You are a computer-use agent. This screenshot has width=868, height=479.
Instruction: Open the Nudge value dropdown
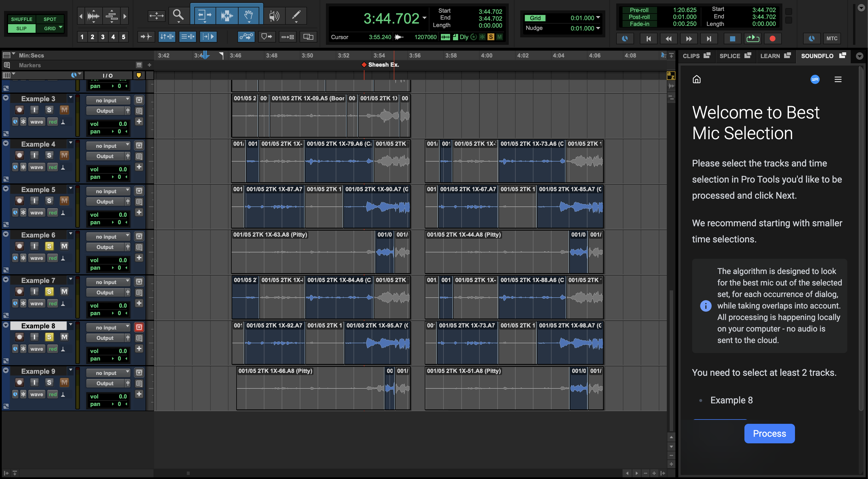coord(598,28)
